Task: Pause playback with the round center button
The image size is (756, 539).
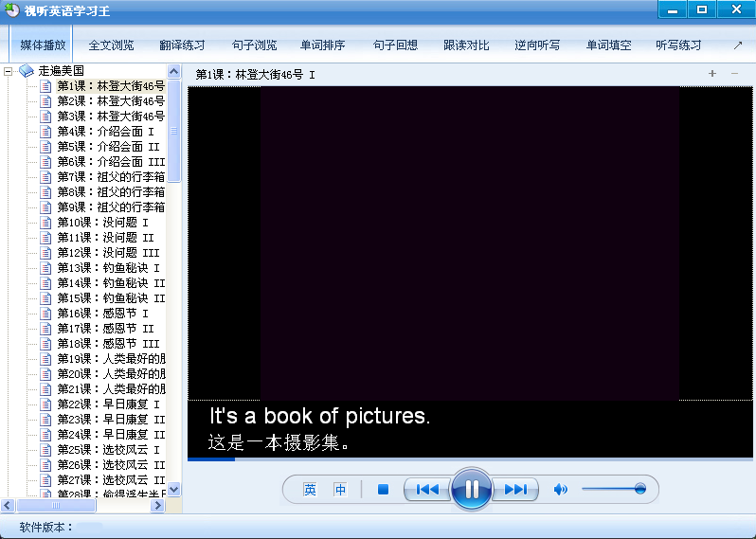Action: tap(471, 490)
